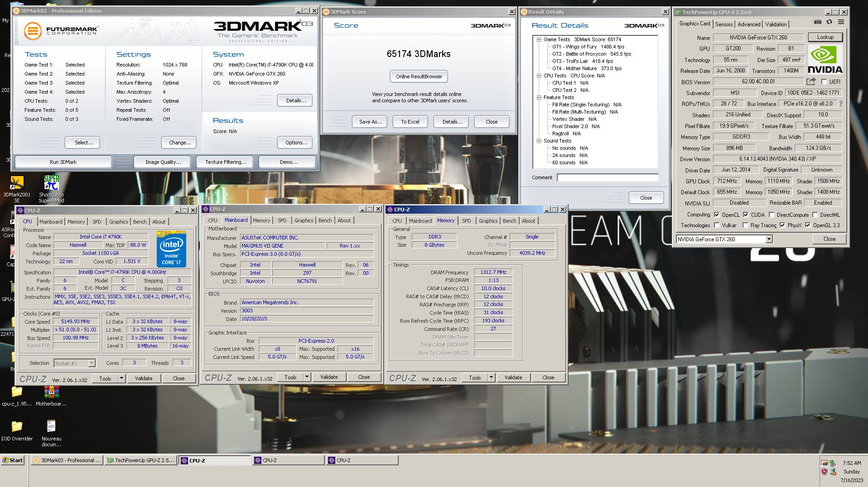This screenshot has height=487, width=868.
Task: Select GT3 - Troll's Lair result row
Action: click(583, 61)
